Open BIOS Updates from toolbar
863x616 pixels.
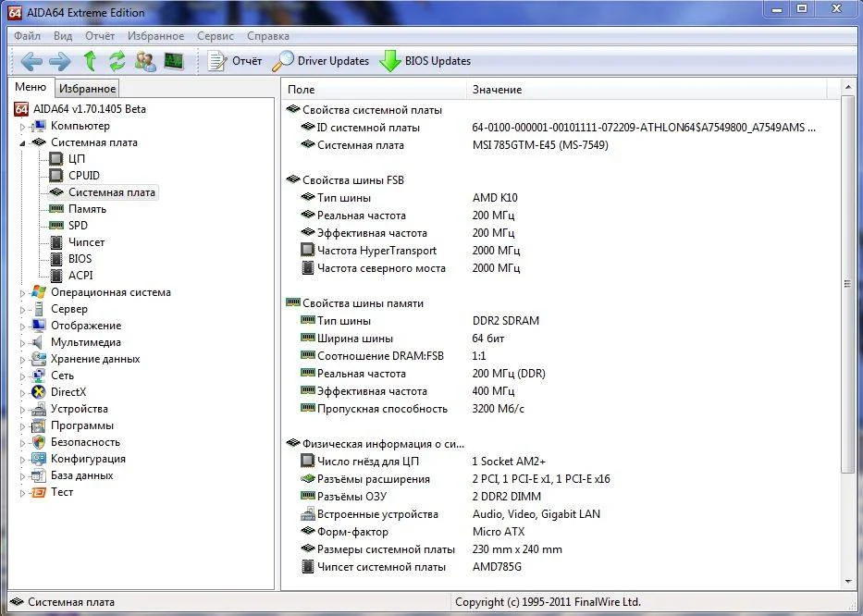click(x=425, y=61)
